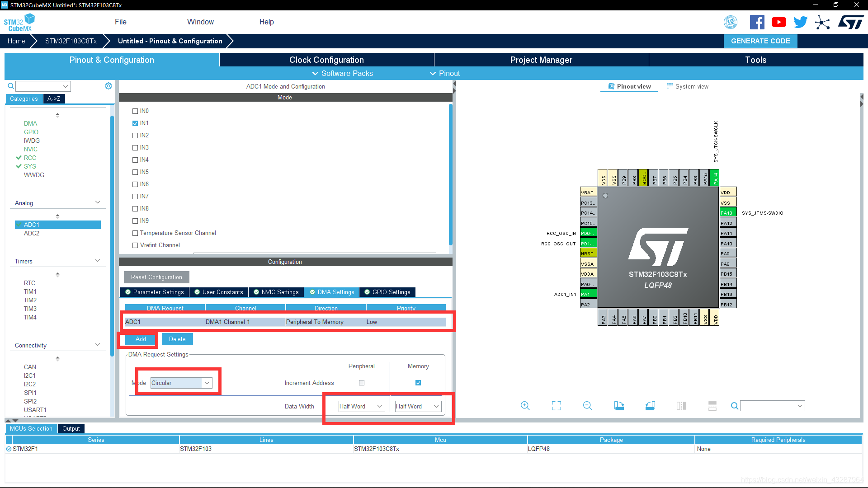Open the peripheral search combo box

[43, 86]
